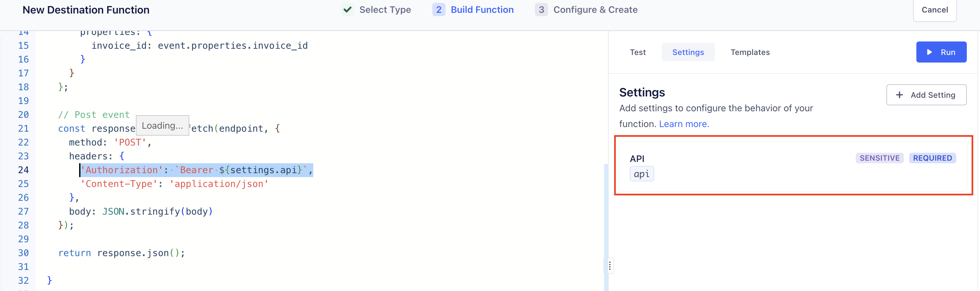The width and height of the screenshot is (980, 291).
Task: Open the Settings tab
Action: point(688,52)
